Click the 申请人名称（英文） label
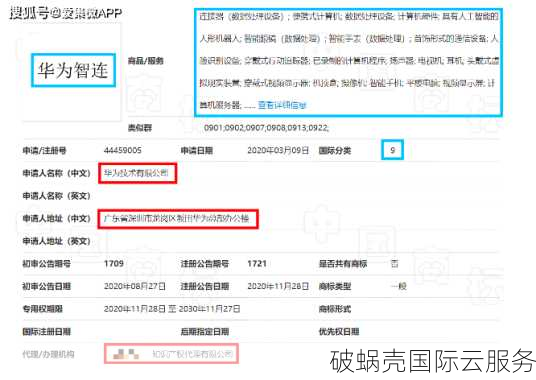 (57, 196)
